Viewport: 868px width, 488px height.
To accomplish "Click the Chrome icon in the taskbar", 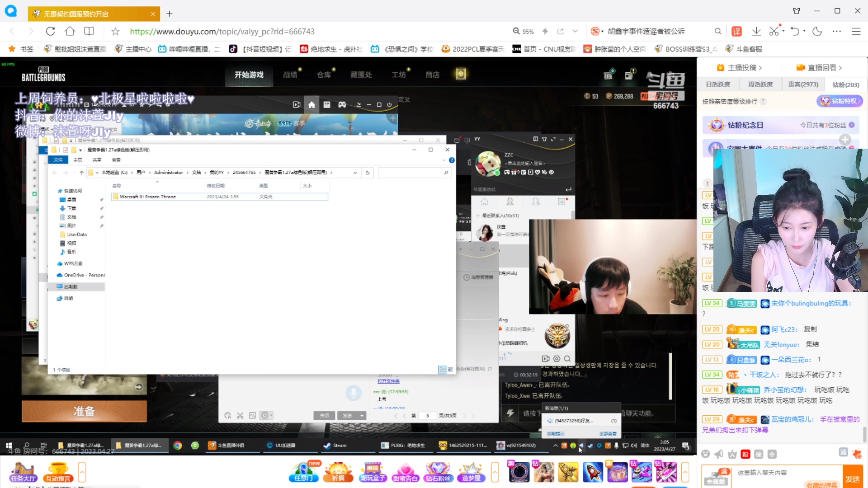I will (x=178, y=446).
